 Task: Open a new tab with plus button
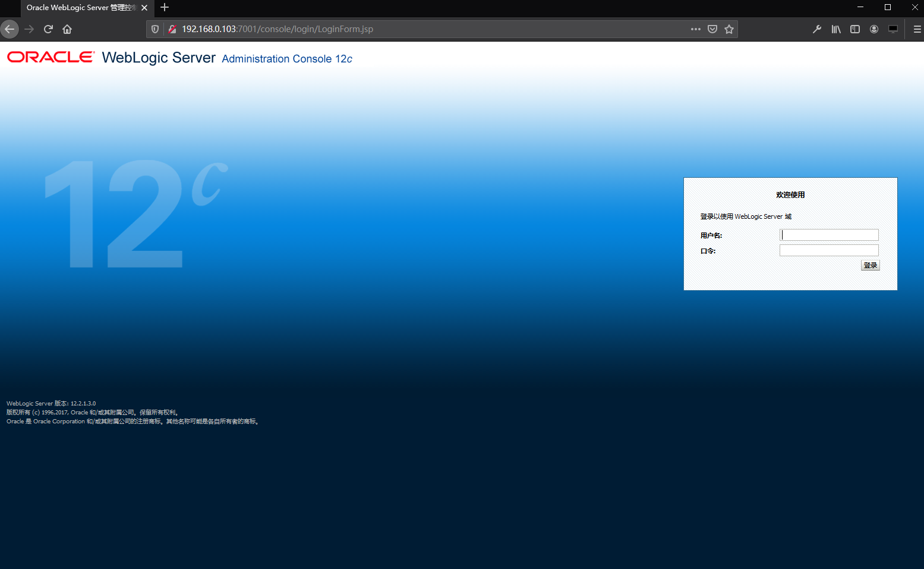165,8
